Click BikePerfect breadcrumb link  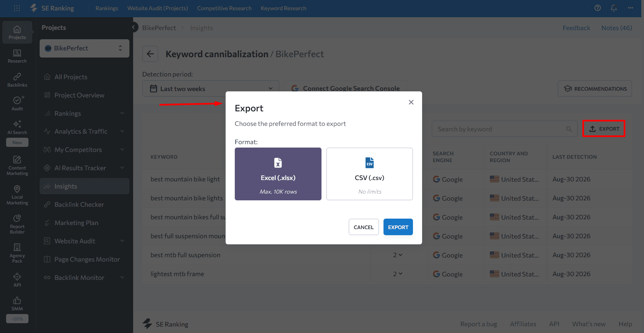tap(159, 28)
